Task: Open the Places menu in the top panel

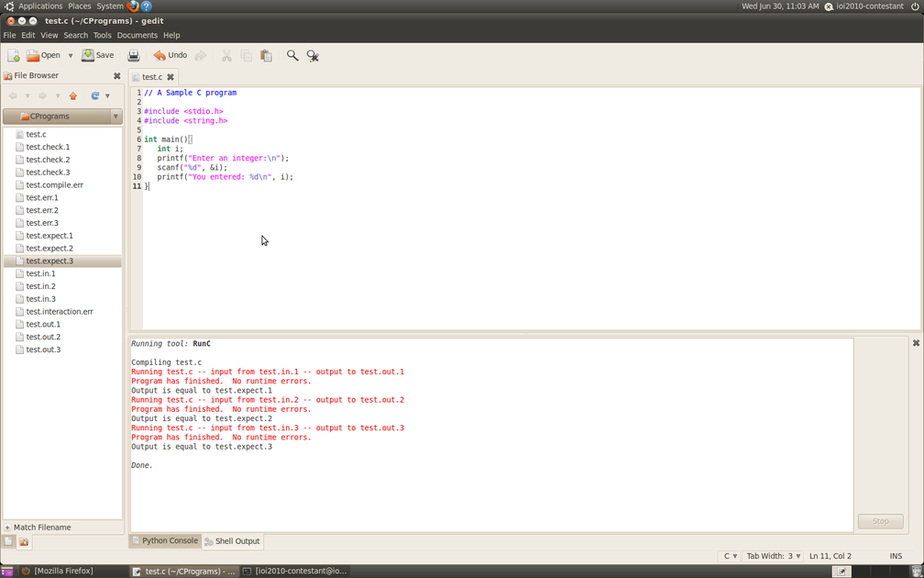Action: point(80,6)
